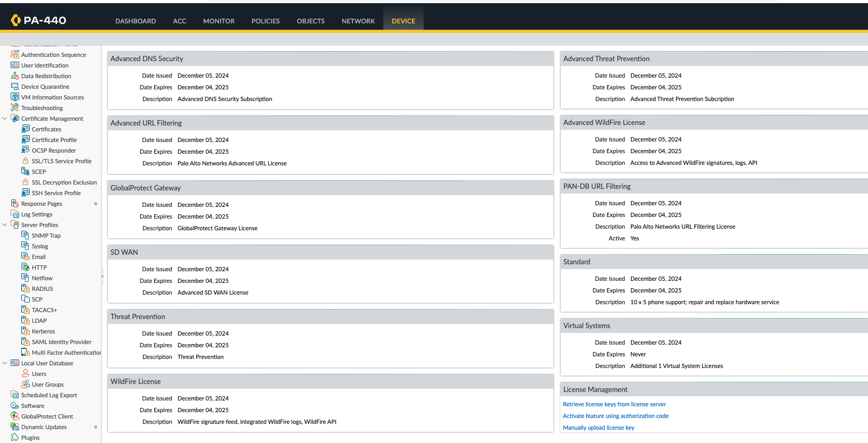Click the OCSP Responder icon
Image resolution: width=868 pixels, height=443 pixels.
point(26,151)
